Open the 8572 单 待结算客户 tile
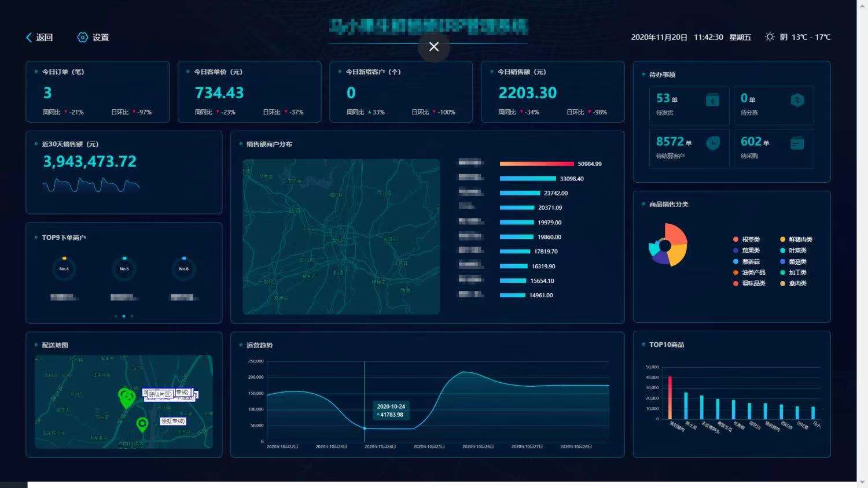868x488 pixels. coord(689,149)
